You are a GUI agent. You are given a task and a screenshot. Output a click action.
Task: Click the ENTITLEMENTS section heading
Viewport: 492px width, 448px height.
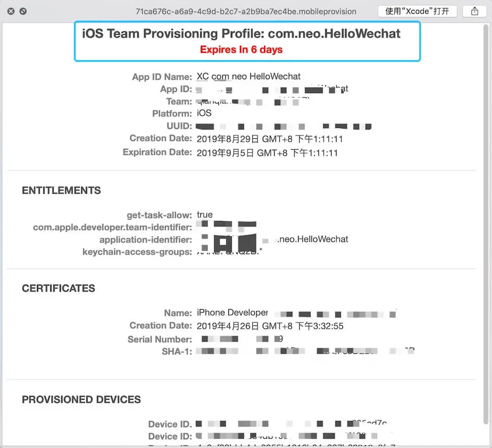pyautogui.click(x=61, y=190)
